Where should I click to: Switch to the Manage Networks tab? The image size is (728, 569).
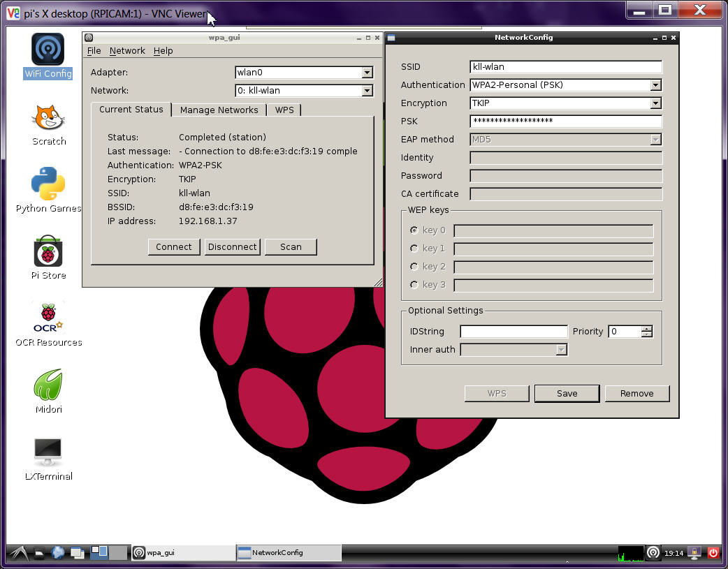click(219, 110)
